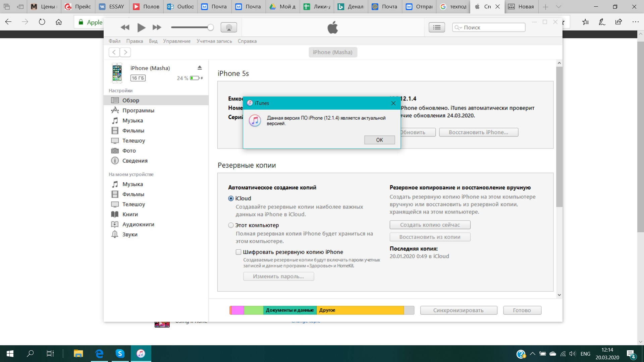Click the pink storage bar segment
This screenshot has height=362, width=644.
[237, 310]
